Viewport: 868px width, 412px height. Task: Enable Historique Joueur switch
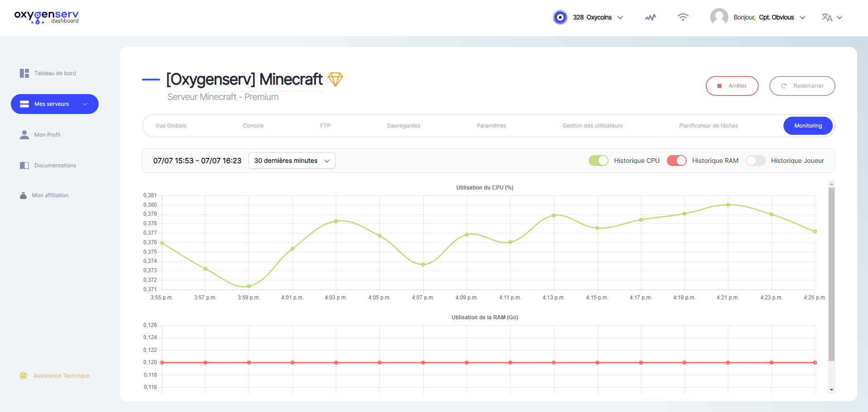[x=755, y=161]
